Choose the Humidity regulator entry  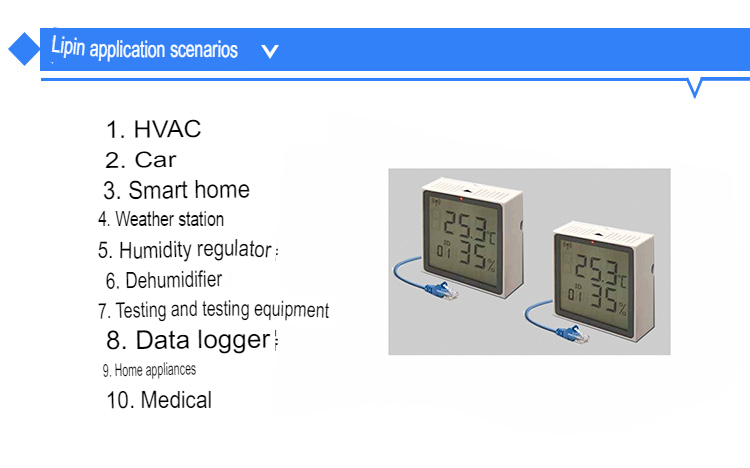point(185,250)
